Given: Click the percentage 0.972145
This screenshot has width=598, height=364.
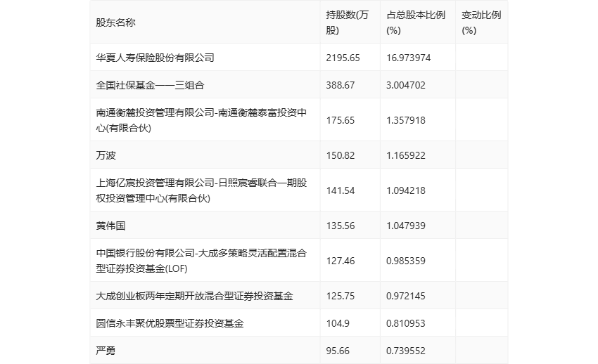Looking at the screenshot, I should [406, 296].
